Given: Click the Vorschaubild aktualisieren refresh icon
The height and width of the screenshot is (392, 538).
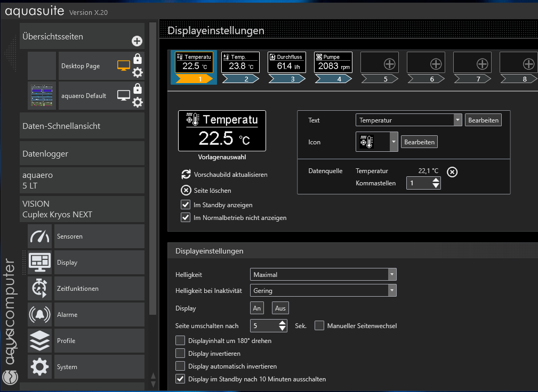Looking at the screenshot, I should pos(186,175).
